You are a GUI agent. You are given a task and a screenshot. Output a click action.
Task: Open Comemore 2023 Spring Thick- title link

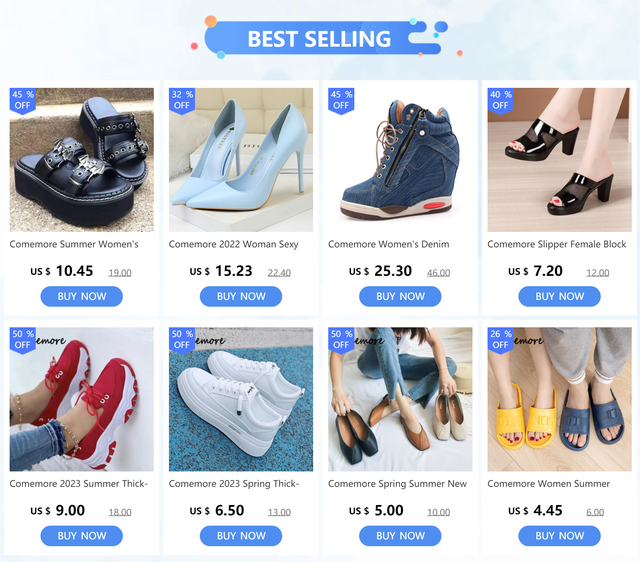[x=234, y=484]
